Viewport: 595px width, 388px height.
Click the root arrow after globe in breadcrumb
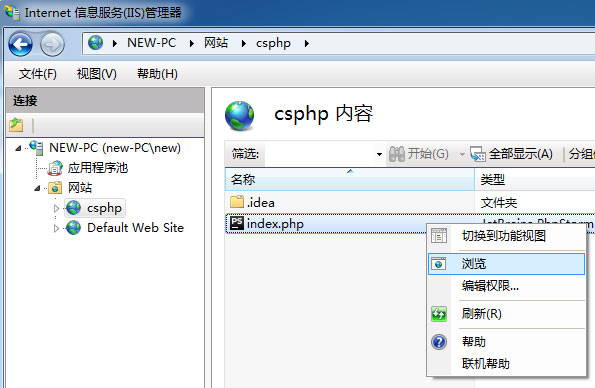(x=114, y=44)
